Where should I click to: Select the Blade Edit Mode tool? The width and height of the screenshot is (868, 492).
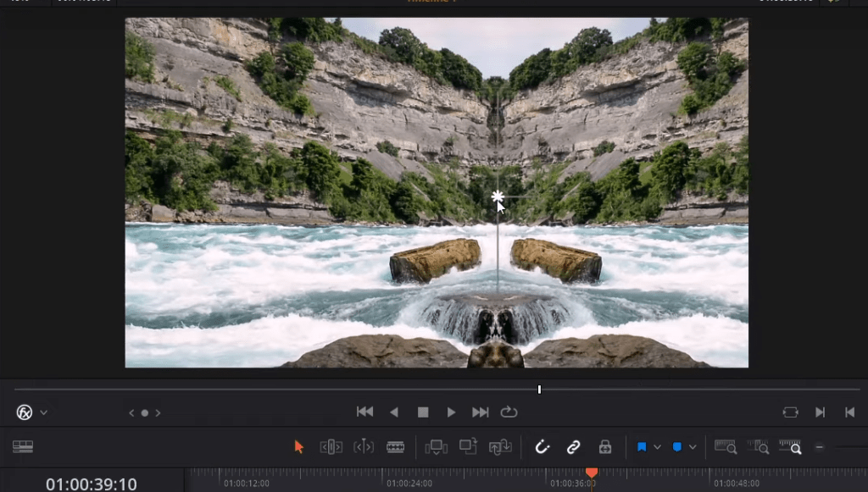(x=395, y=446)
